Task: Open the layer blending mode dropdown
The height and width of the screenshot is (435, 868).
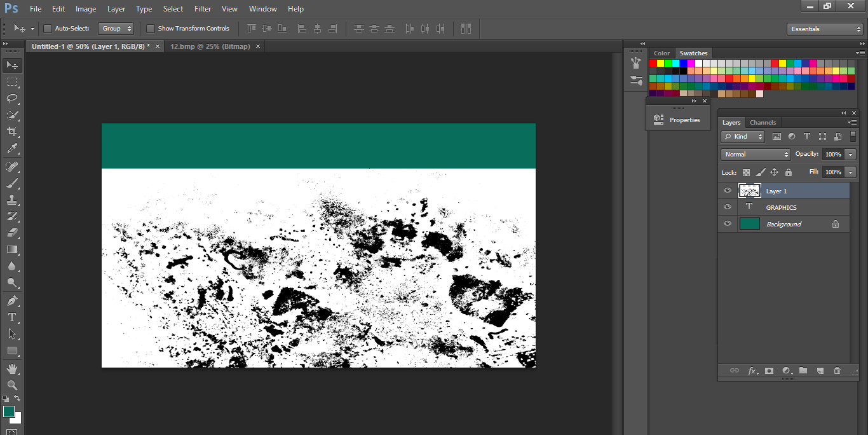Action: click(x=755, y=154)
